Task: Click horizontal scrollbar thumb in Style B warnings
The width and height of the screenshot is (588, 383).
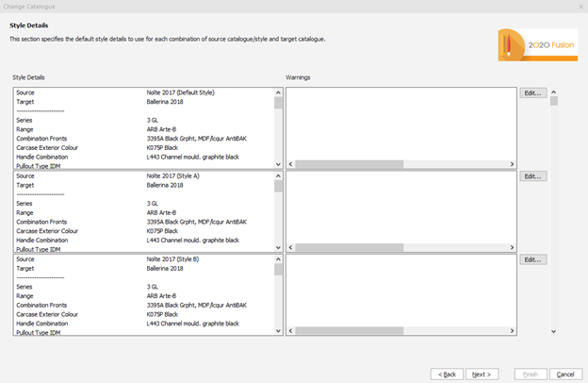Action: coord(349,331)
